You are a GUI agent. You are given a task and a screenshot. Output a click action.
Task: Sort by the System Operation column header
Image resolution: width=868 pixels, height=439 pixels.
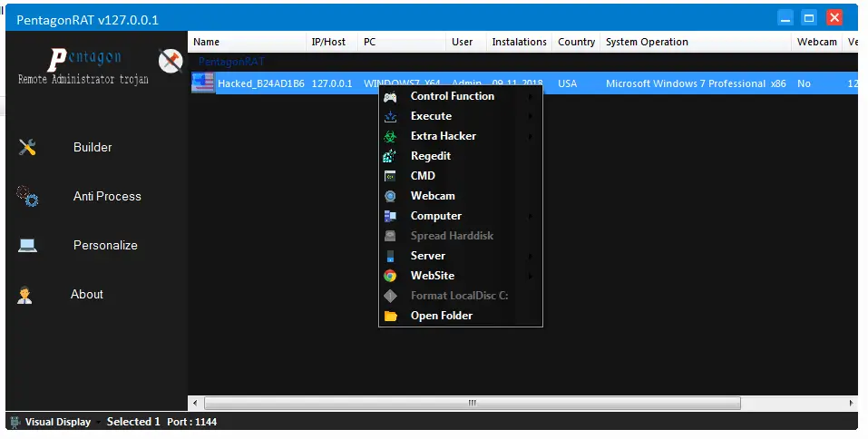click(x=696, y=42)
